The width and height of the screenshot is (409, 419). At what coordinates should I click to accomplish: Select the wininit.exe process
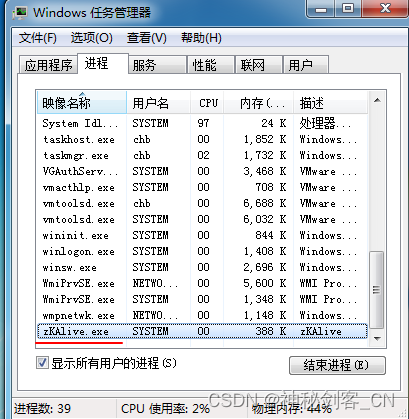(x=202, y=235)
